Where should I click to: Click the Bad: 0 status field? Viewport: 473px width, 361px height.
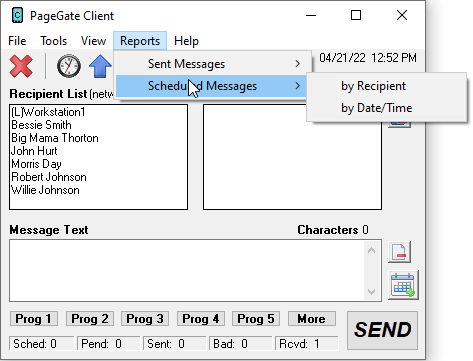240,343
